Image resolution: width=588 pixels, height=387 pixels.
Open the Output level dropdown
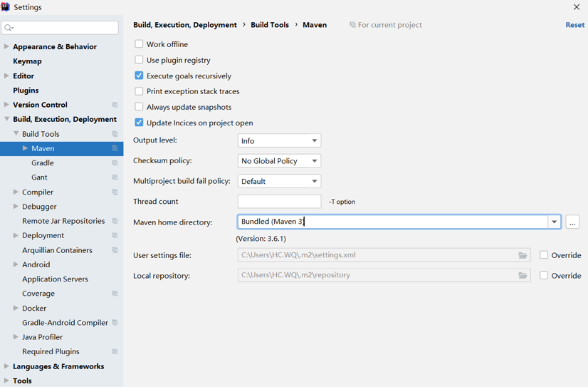pyautogui.click(x=279, y=141)
